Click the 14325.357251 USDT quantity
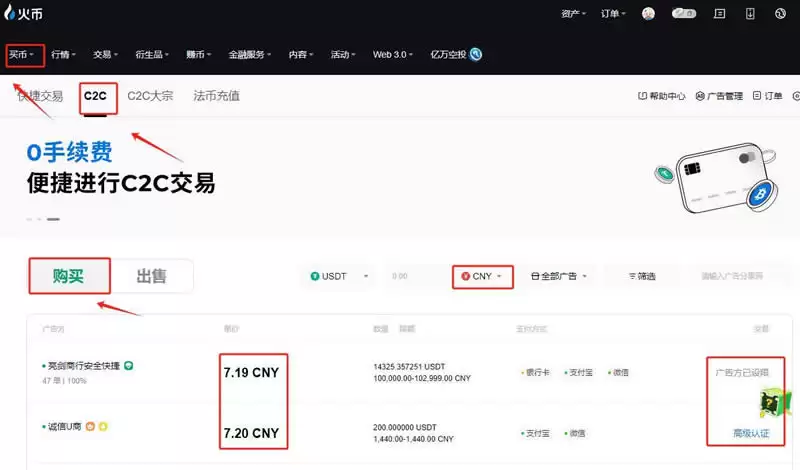800x470 pixels. pos(409,366)
